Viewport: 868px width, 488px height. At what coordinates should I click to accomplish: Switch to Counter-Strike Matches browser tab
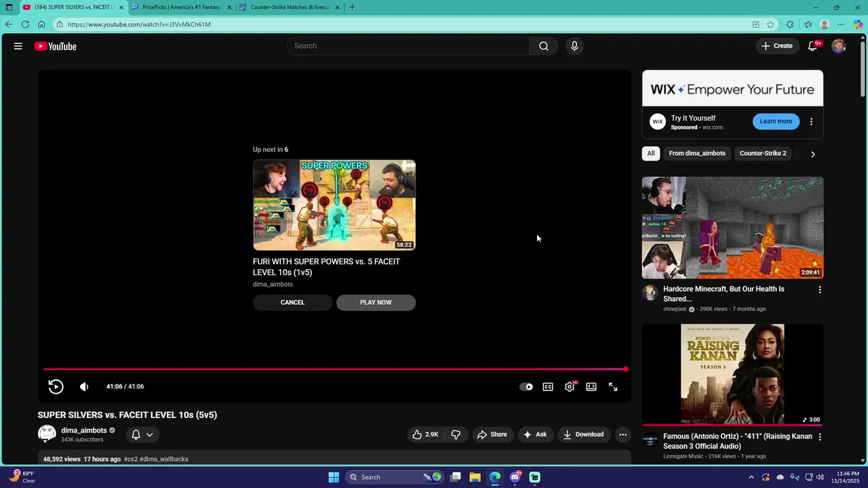click(x=290, y=7)
